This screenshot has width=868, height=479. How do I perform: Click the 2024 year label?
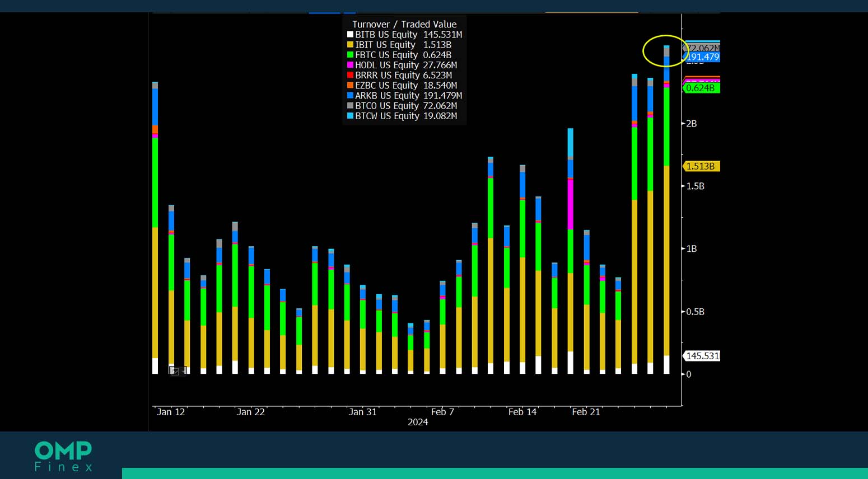pyautogui.click(x=418, y=422)
